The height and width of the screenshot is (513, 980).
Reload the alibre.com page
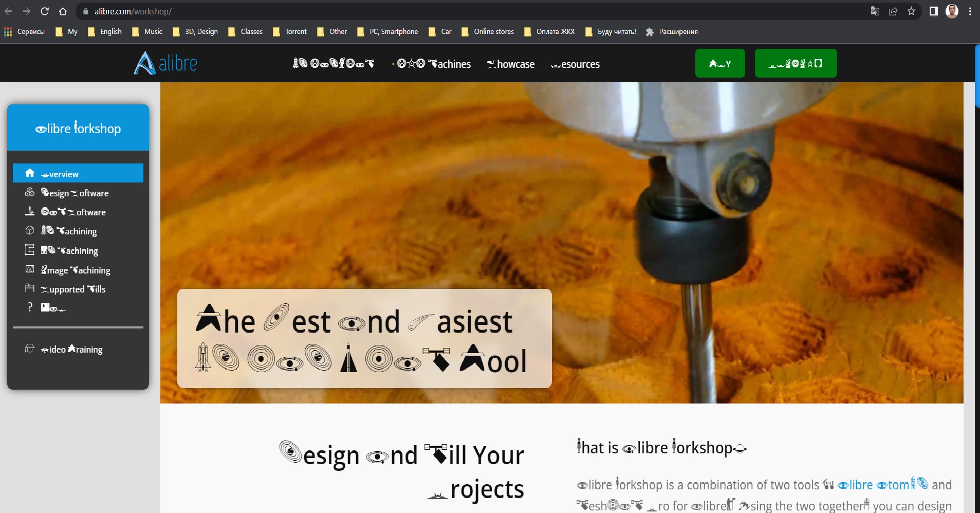tap(45, 11)
